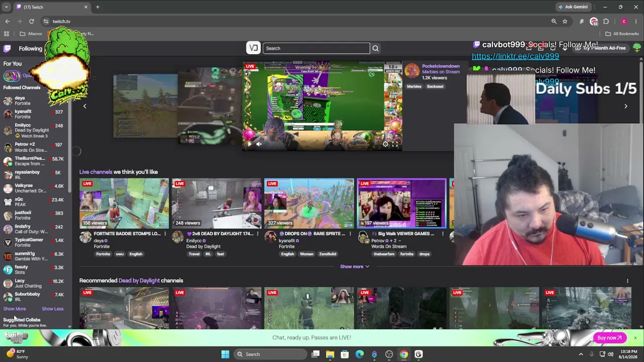Click the Try 1-Month Ad-Free button
Image resolution: width=644 pixels, height=362 pixels.
click(602, 48)
